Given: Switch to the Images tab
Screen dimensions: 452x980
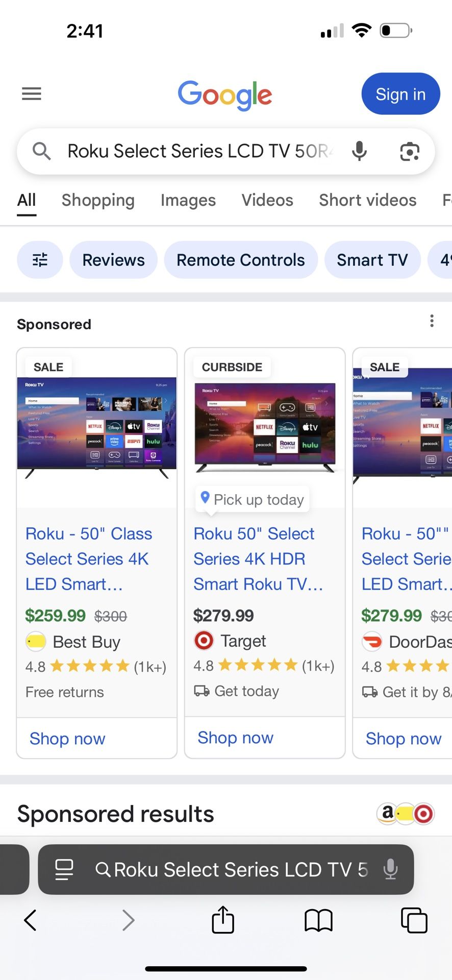Looking at the screenshot, I should (x=188, y=200).
